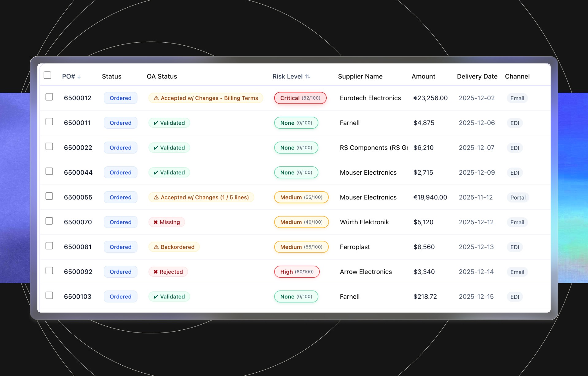Open PO number 6500070
The width and height of the screenshot is (588, 376).
click(78, 222)
